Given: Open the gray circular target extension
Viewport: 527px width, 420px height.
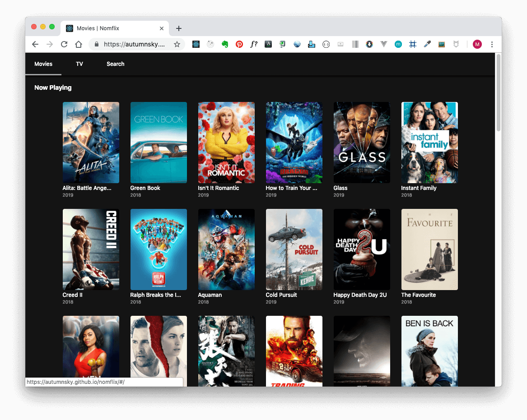Looking at the screenshot, I should [210, 44].
